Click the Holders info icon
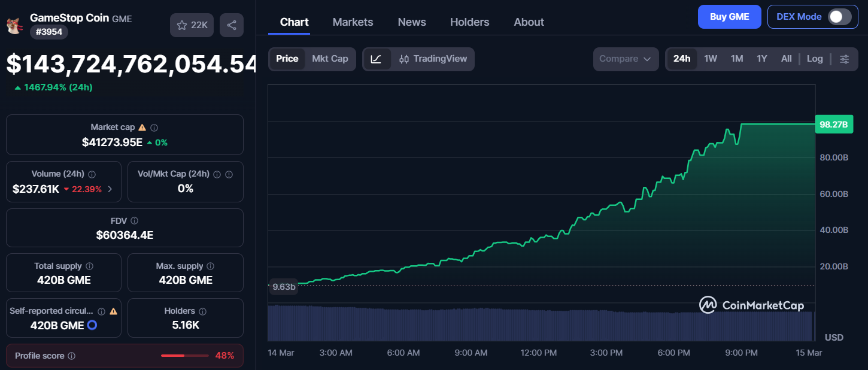 click(x=202, y=311)
